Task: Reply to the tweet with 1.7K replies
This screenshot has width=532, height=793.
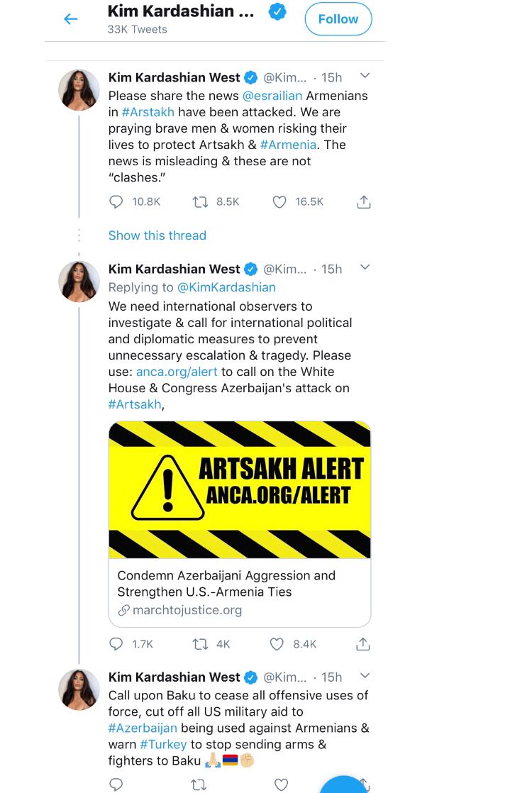Action: pos(116,644)
